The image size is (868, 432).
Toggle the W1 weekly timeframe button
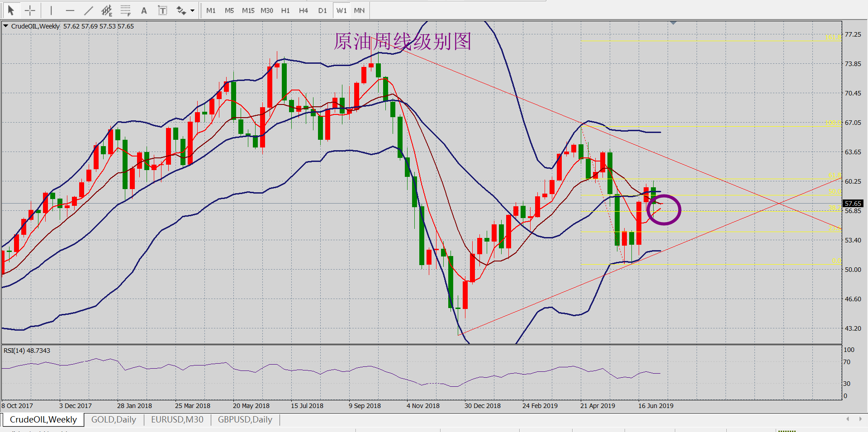(x=342, y=10)
